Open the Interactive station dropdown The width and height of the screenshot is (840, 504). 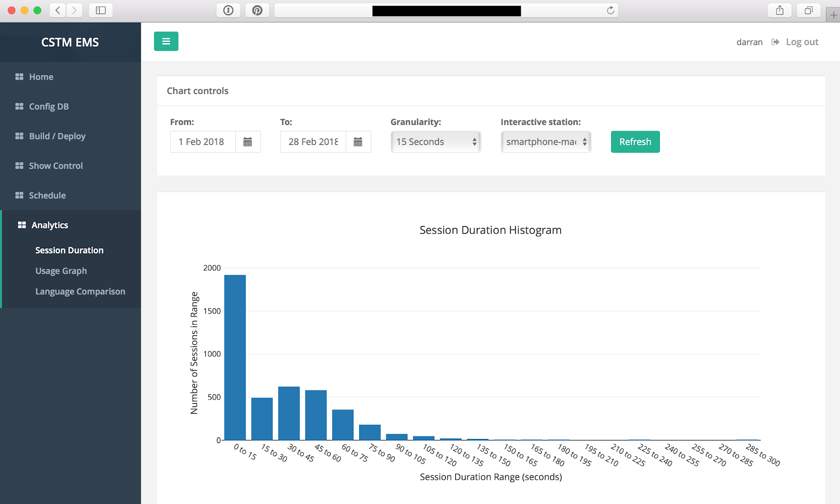click(546, 142)
